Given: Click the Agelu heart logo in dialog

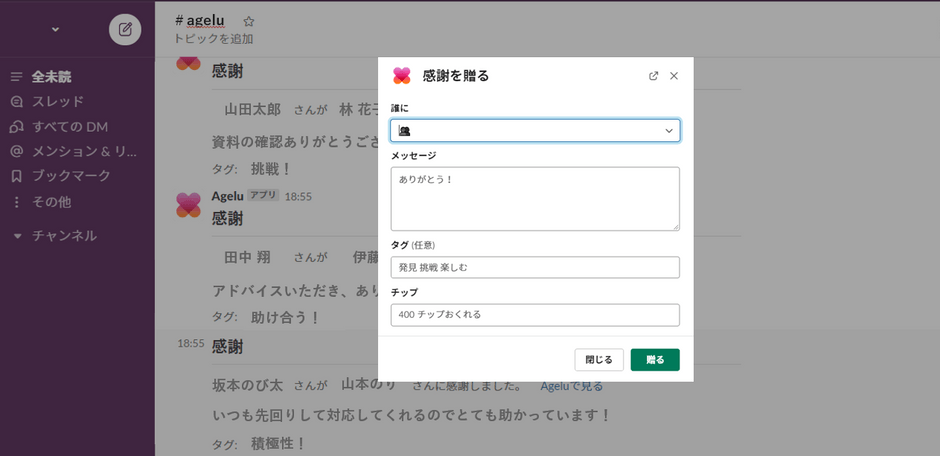Looking at the screenshot, I should click(x=402, y=76).
